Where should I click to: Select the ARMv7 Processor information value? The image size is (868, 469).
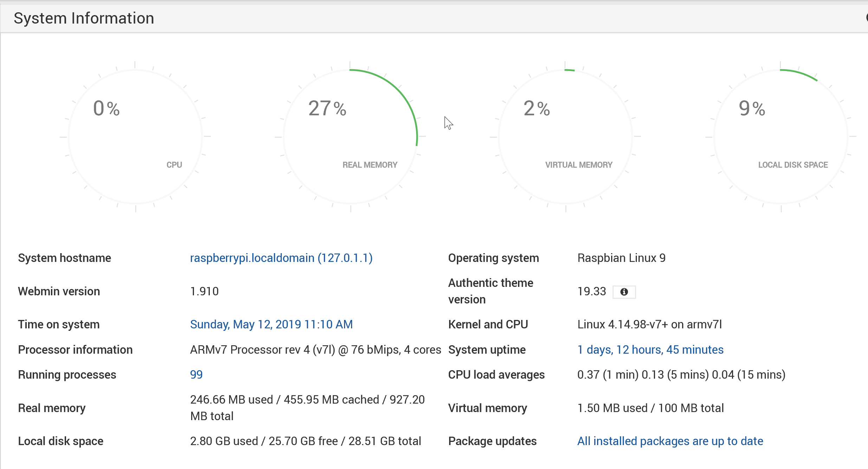316,350
